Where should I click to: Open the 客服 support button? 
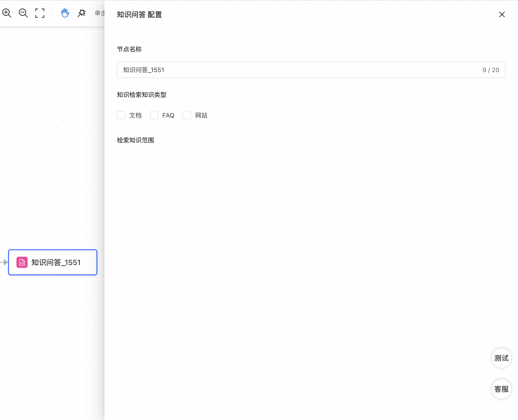501,389
